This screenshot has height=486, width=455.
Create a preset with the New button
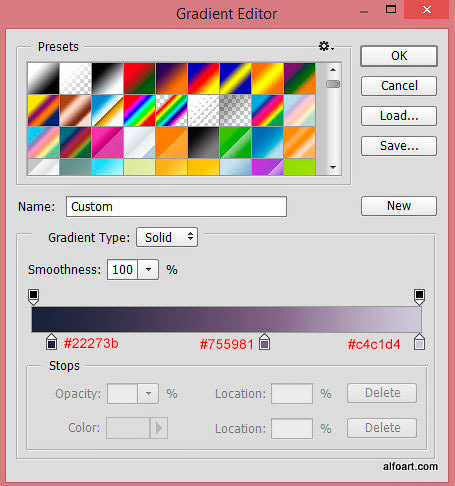point(399,206)
